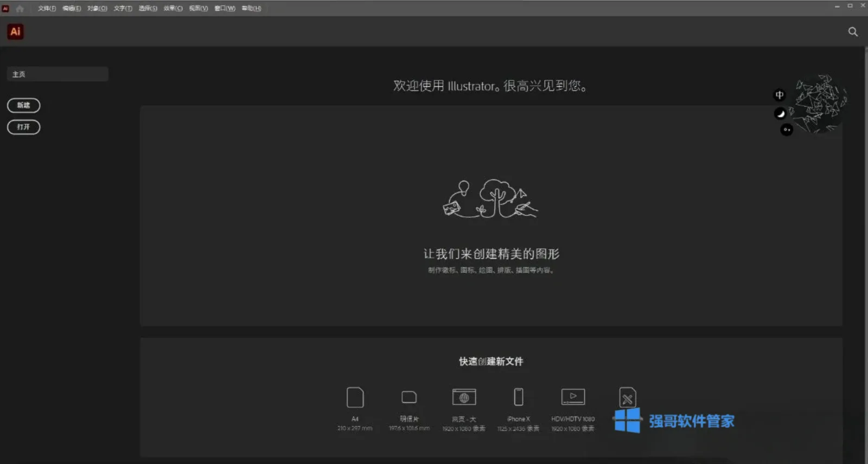Click the line-art tree illustration
The height and width of the screenshot is (464, 868).
tap(490, 199)
